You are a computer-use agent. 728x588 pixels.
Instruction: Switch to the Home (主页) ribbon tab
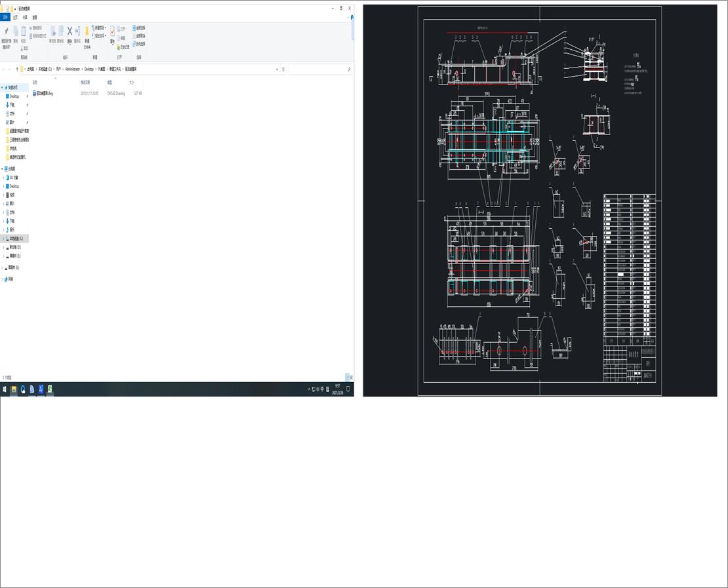[15, 17]
